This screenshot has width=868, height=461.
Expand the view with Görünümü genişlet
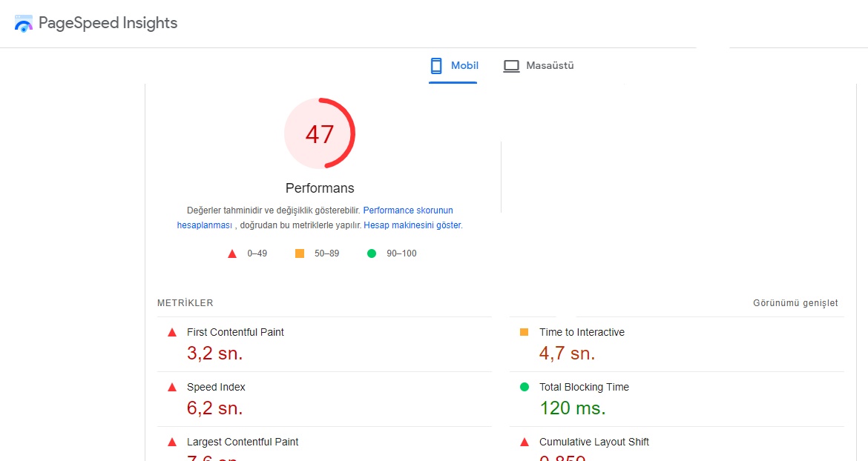[795, 302]
